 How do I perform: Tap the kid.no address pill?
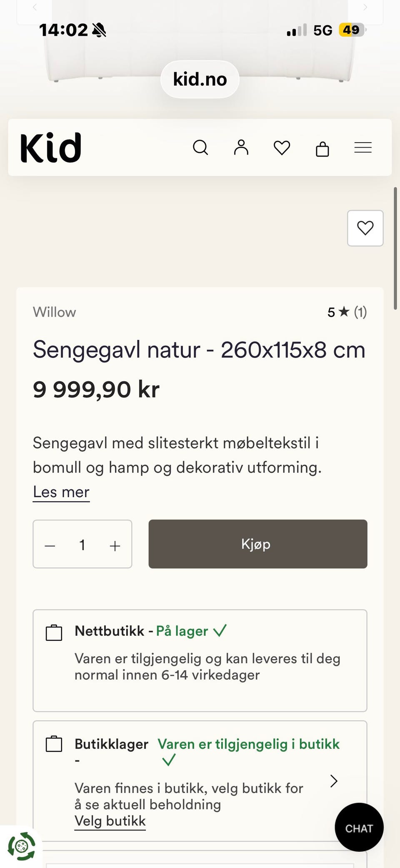click(x=200, y=79)
